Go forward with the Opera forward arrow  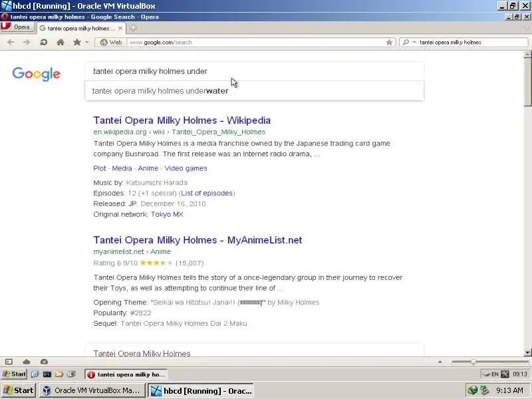tap(27, 42)
